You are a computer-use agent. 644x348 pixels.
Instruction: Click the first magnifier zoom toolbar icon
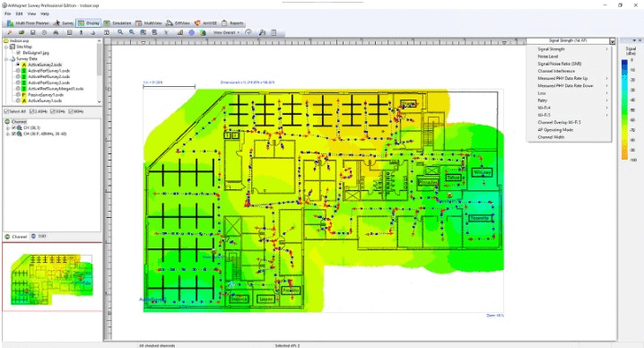(120, 32)
